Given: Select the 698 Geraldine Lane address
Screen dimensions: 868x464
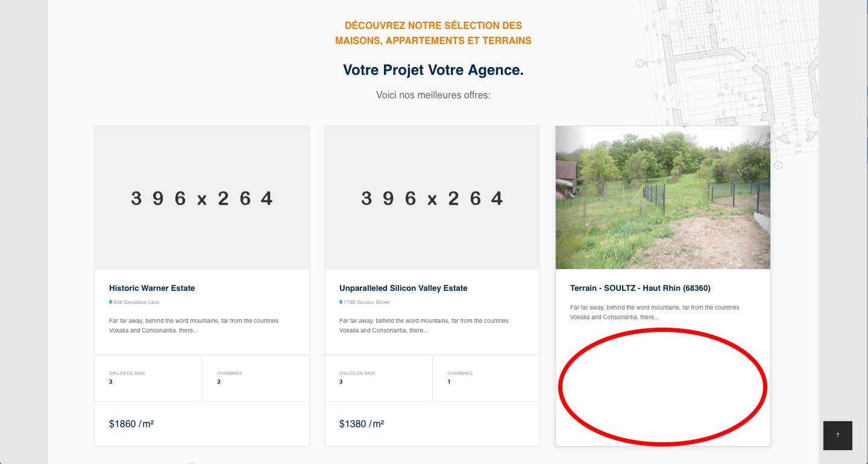Looking at the screenshot, I should tap(136, 302).
